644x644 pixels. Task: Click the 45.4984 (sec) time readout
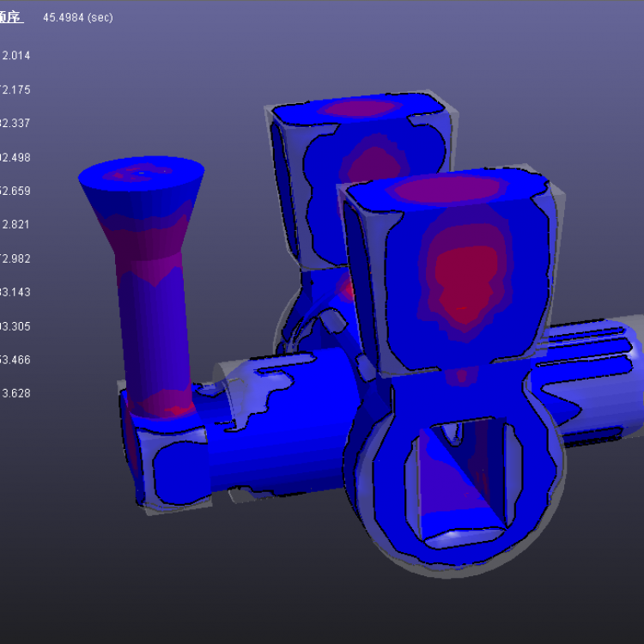(77, 17)
